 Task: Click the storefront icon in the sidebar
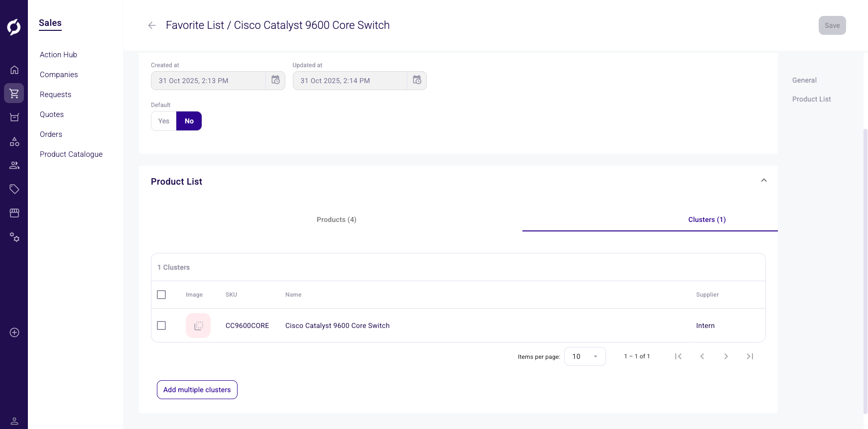click(14, 213)
